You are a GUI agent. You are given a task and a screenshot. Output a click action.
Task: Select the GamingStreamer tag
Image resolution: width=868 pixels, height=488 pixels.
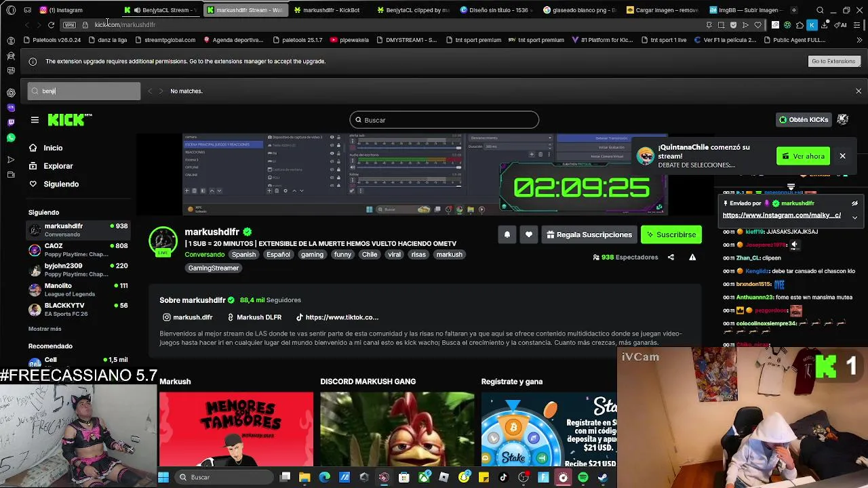[x=213, y=268]
